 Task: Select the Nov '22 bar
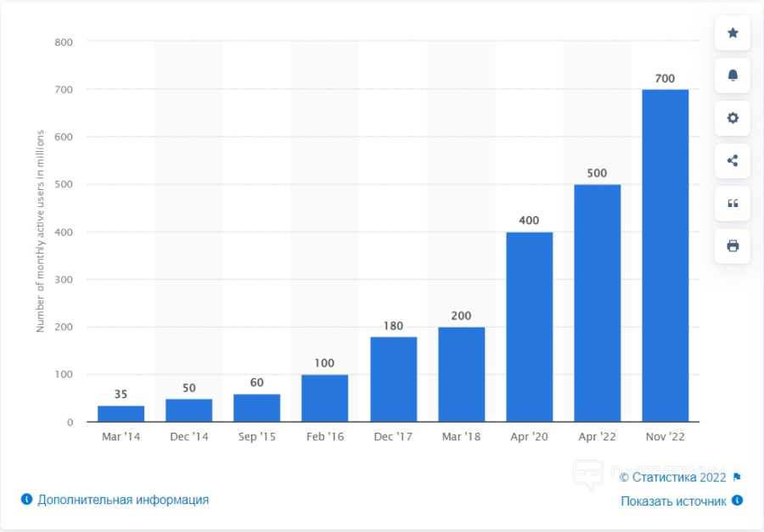666,255
